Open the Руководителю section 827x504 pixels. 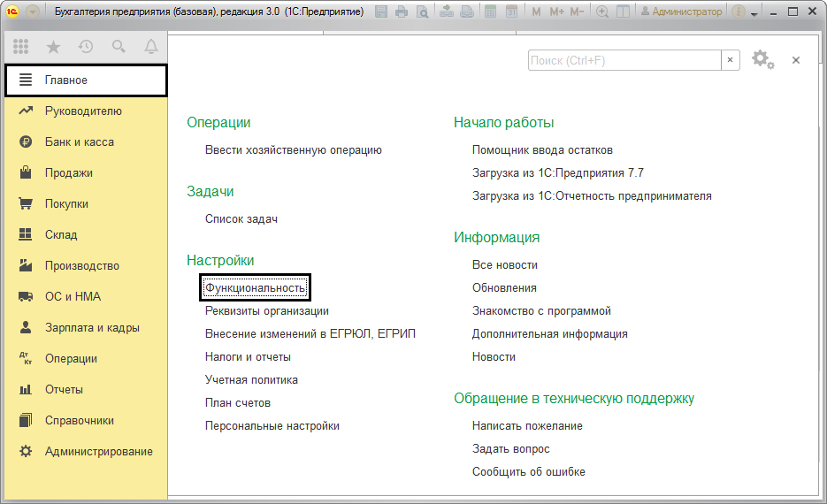86,111
